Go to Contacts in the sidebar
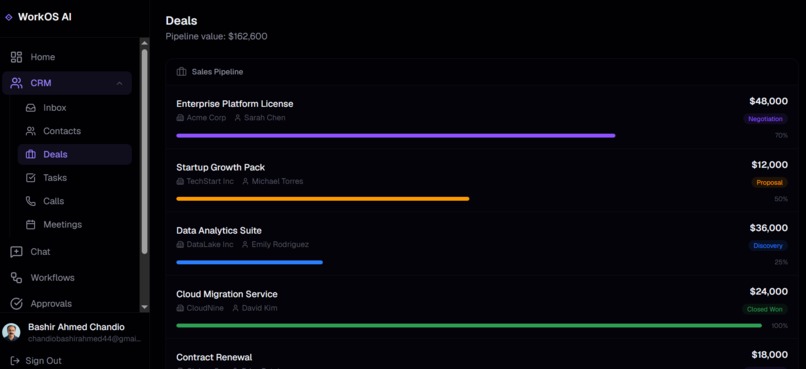This screenshot has width=806, height=369. (75, 131)
